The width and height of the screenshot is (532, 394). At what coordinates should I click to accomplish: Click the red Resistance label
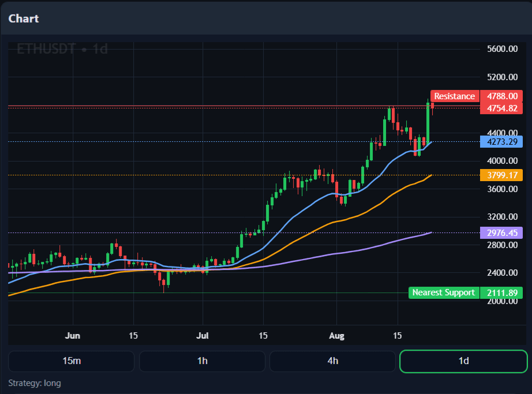point(454,96)
